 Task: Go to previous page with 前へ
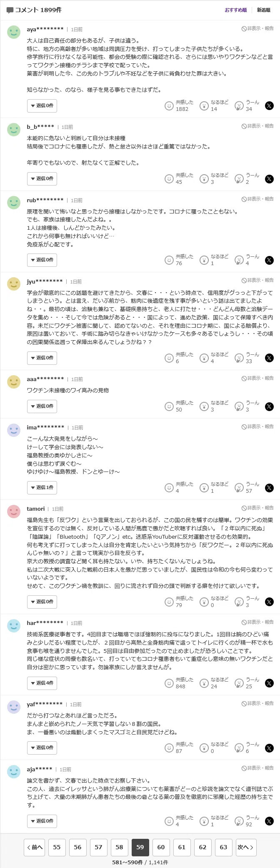coord(34,847)
